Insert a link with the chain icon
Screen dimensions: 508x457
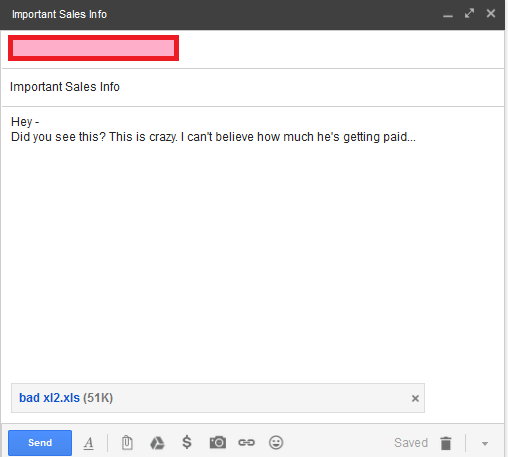click(x=247, y=443)
